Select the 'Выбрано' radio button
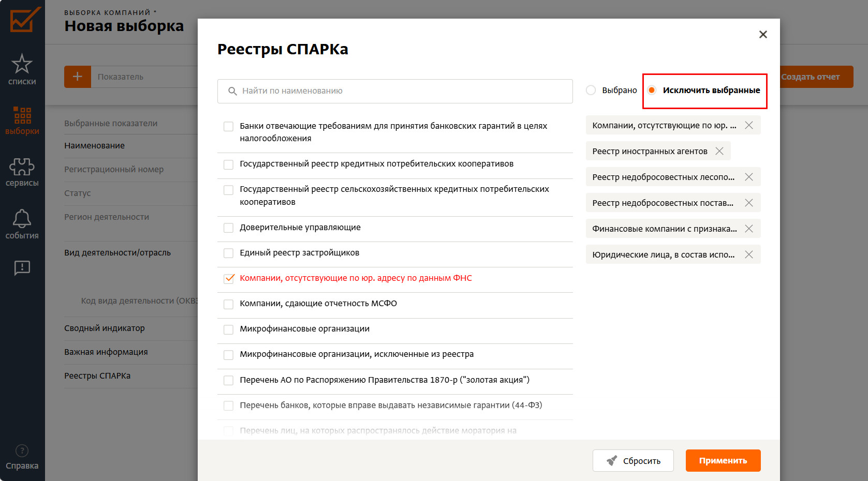868x481 pixels. coord(591,90)
